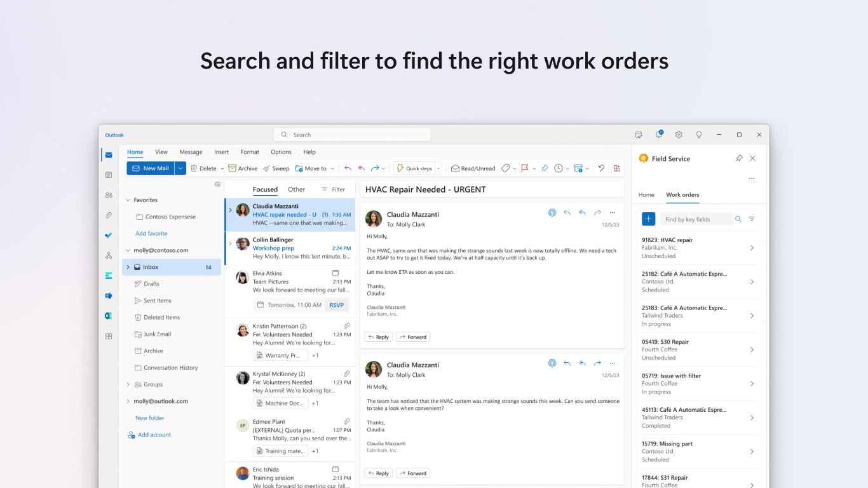This screenshot has width=868, height=488.
Task: Pin the Field Service pane
Action: coord(739,158)
